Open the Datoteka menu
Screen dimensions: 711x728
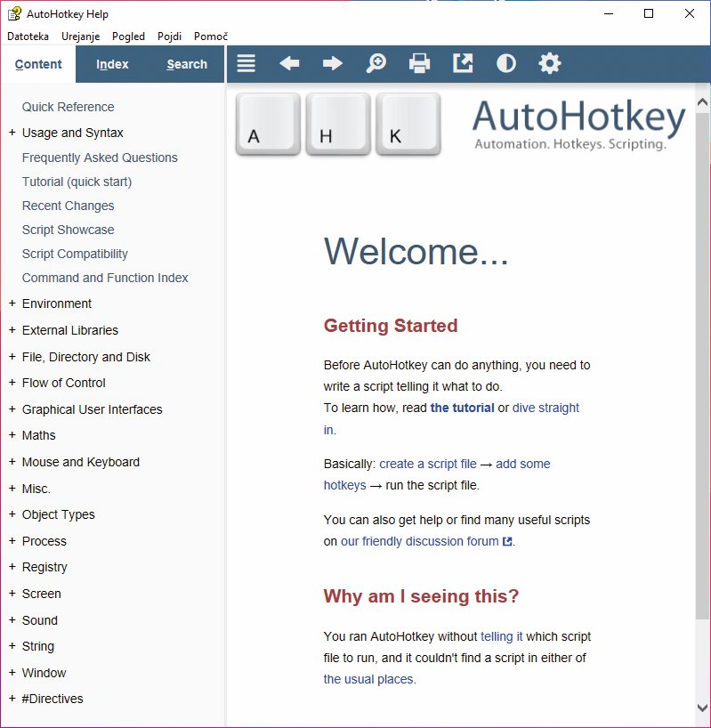[28, 36]
